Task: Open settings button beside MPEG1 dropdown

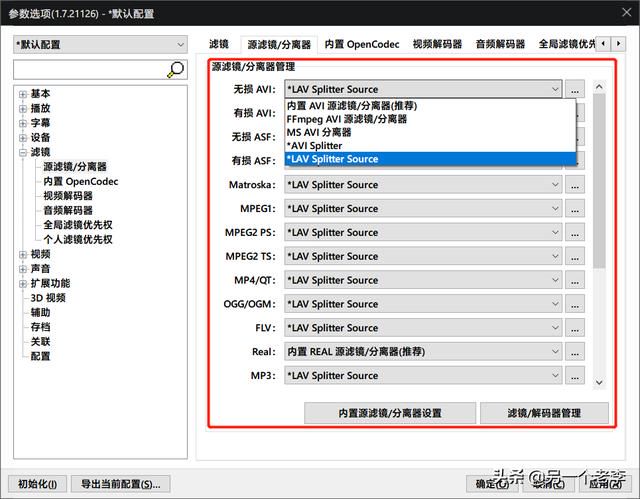Action: (575, 208)
